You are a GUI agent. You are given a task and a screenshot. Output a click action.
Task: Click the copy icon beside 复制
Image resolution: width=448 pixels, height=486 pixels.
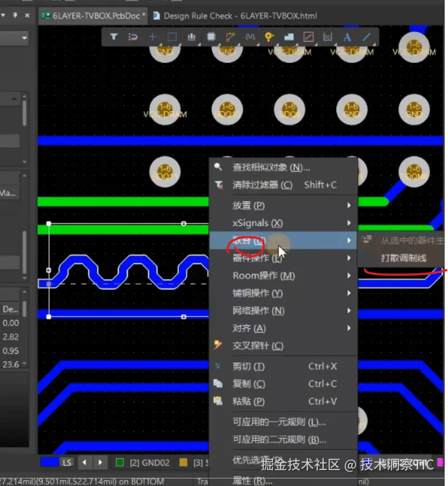tap(218, 383)
